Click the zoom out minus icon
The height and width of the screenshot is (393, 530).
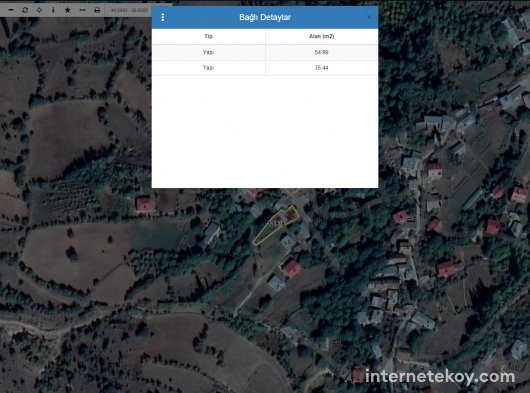[11, 10]
